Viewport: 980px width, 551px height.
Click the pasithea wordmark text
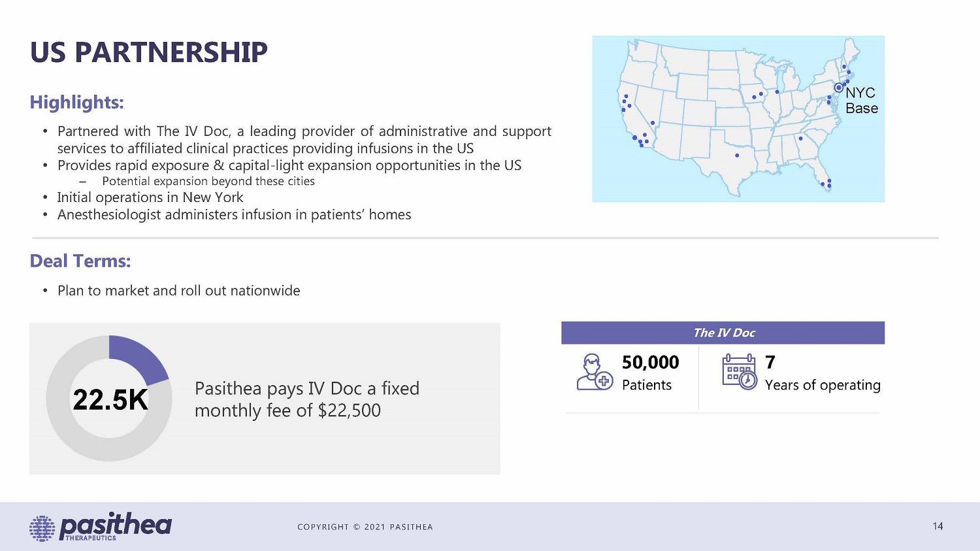pos(116,524)
